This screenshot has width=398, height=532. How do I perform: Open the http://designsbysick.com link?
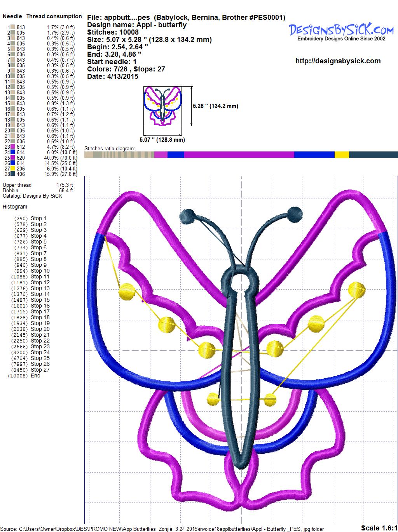pos(338,61)
